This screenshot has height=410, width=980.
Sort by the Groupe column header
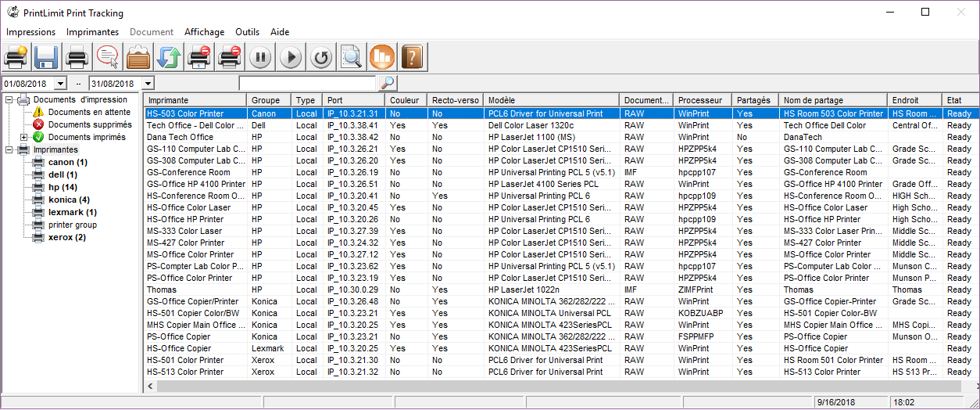pyautogui.click(x=269, y=100)
